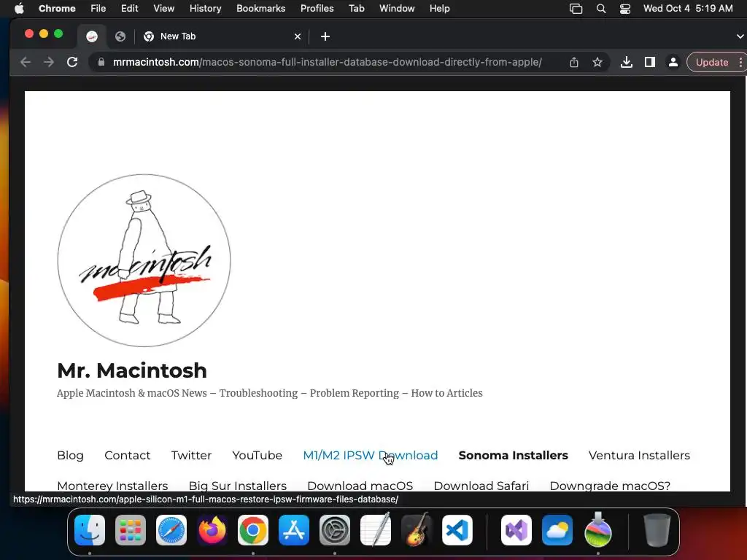747x560 pixels.
Task: Open the Big Sur Installers link
Action: 238,485
